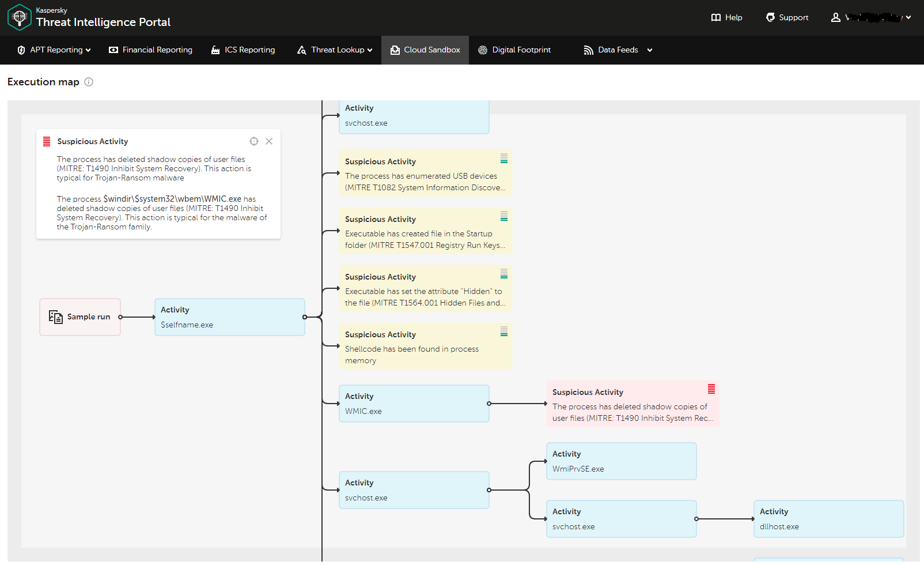Click the Data Feeds RSS icon
Viewport: 924px width, 565px height.
pyautogui.click(x=588, y=50)
